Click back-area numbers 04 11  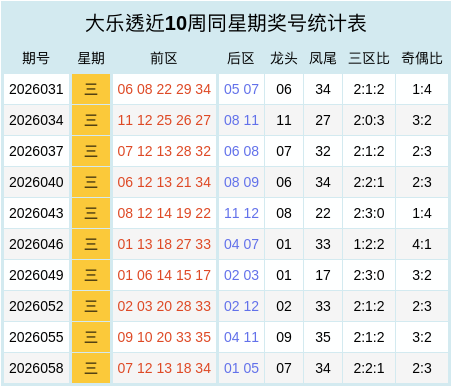coord(241,337)
